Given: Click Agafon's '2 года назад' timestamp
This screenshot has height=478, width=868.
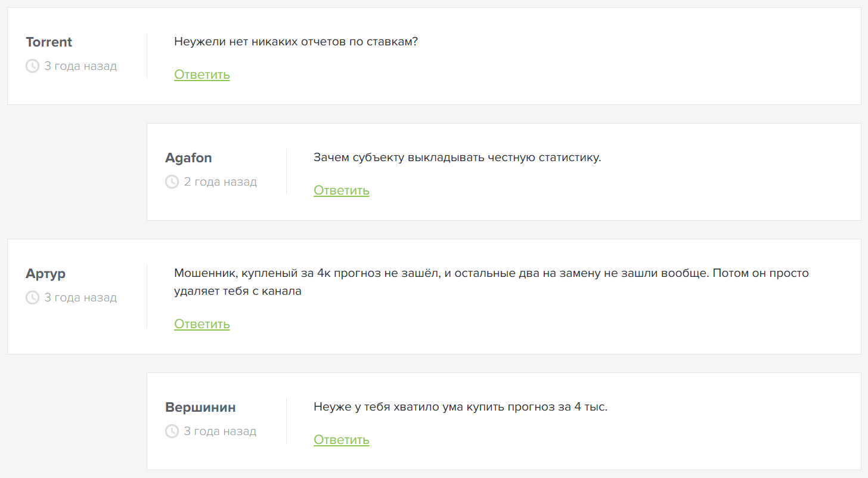Looking at the screenshot, I should (220, 182).
